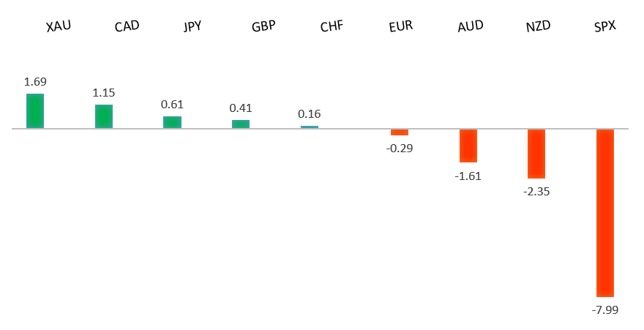This screenshot has width=644, height=330.
Task: Select the GBP axis label
Action: [x=263, y=27]
